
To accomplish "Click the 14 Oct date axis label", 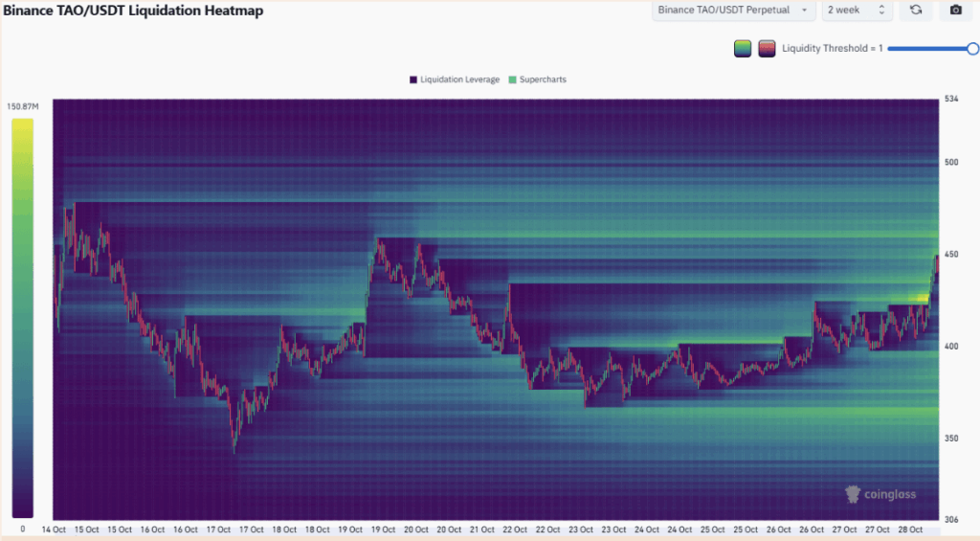I will (x=54, y=530).
